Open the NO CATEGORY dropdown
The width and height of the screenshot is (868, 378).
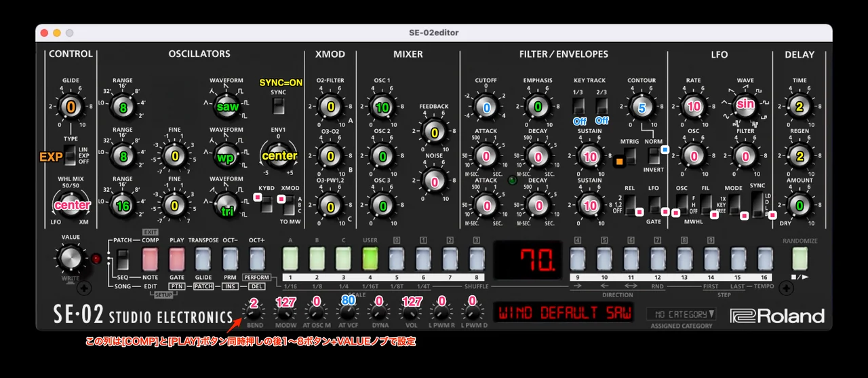[x=681, y=314]
